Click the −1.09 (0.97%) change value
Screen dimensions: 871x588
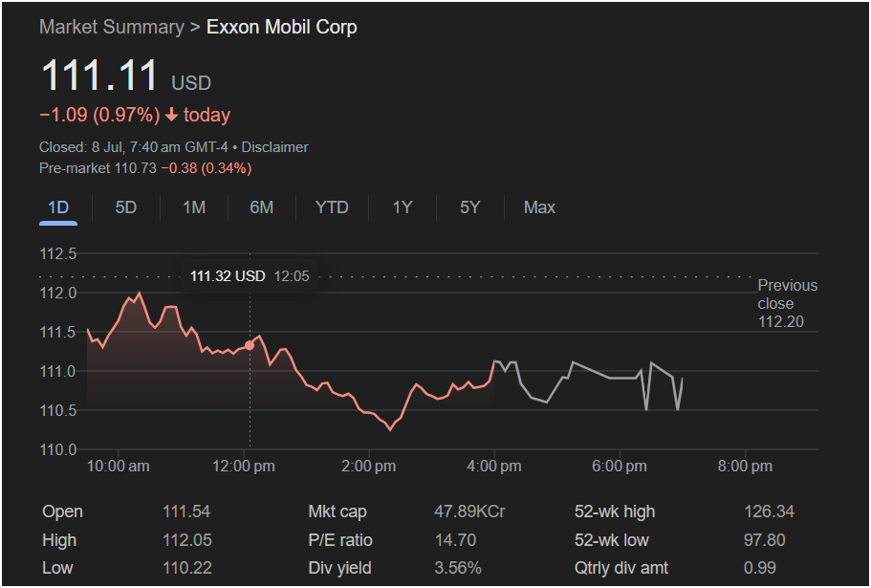(x=100, y=115)
